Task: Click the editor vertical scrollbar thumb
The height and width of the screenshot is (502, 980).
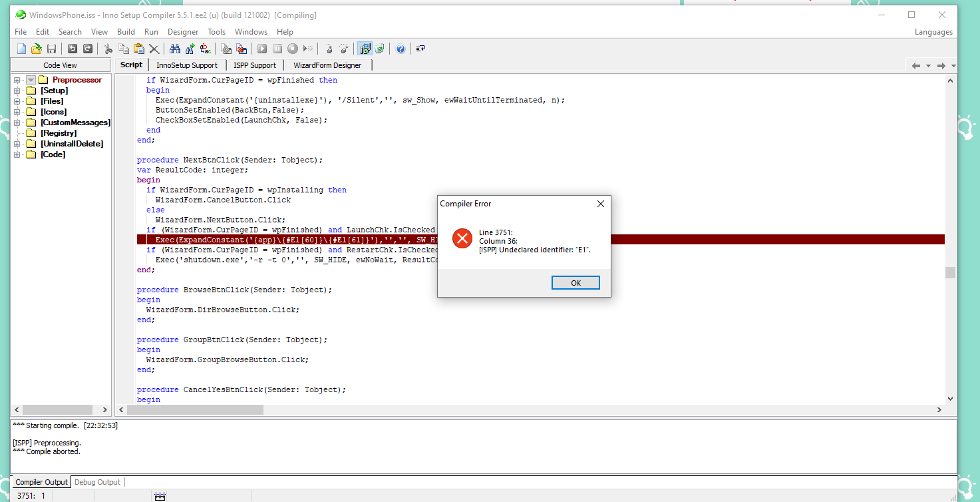Action: [950, 273]
